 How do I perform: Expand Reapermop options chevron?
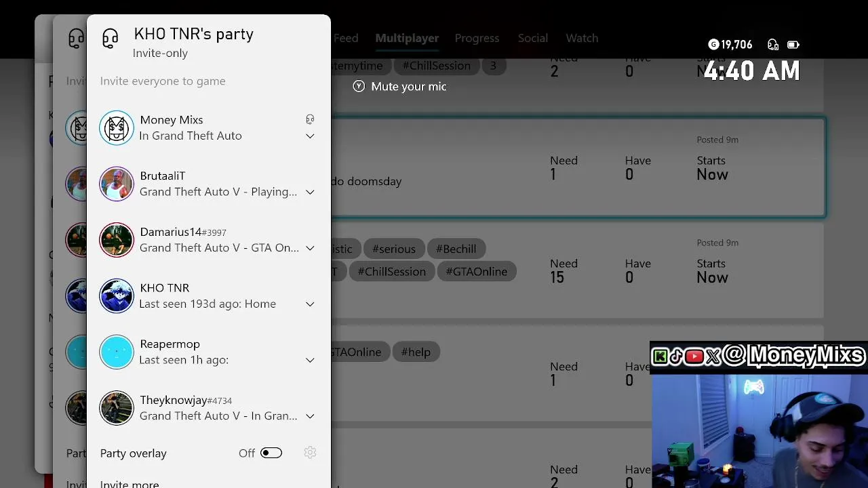pyautogui.click(x=310, y=361)
